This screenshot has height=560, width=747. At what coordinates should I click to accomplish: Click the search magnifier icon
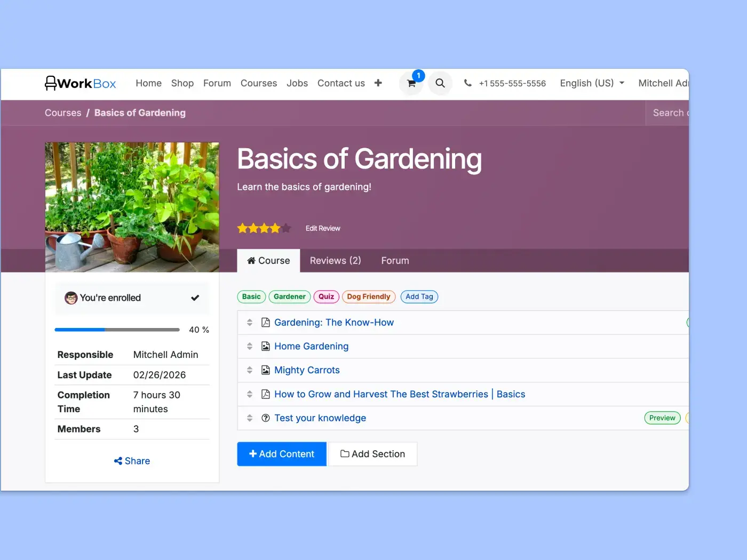tap(440, 83)
